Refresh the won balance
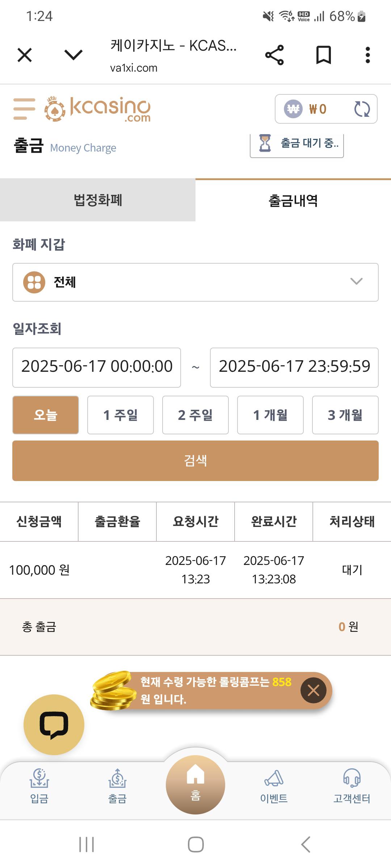The image size is (391, 868). click(x=362, y=109)
